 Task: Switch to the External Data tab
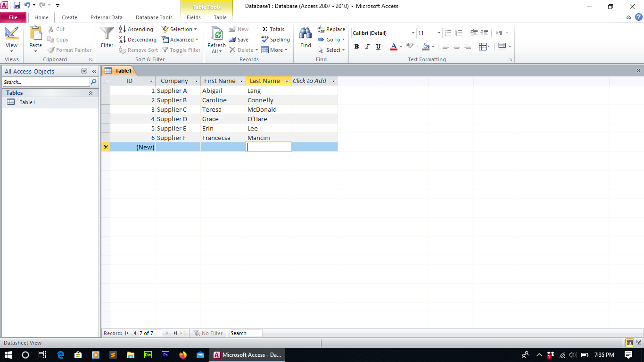[107, 17]
